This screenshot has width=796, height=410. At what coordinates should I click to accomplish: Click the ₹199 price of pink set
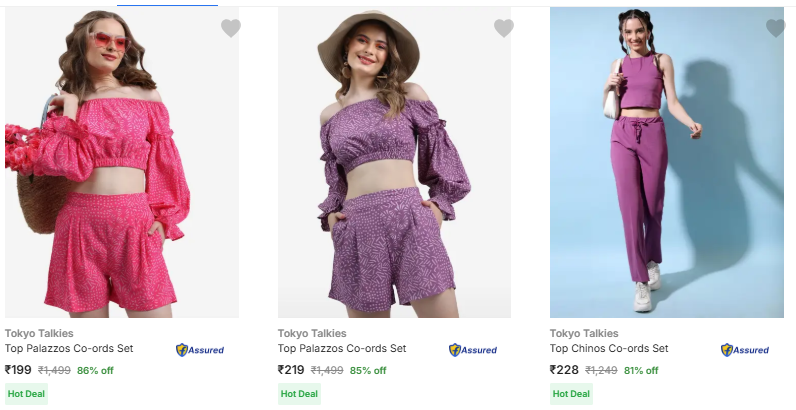coord(18,370)
